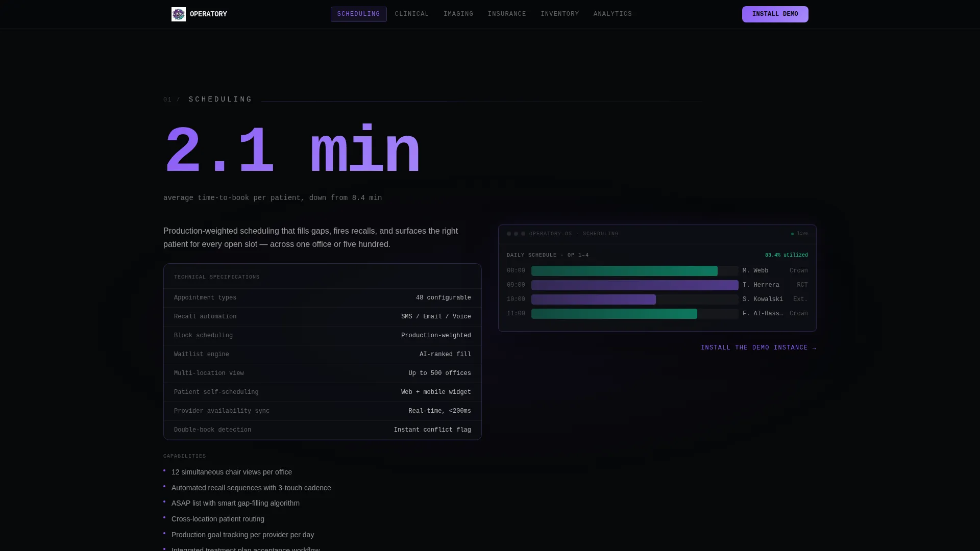Click the Double-book detection row
980x551 pixels.
pyautogui.click(x=323, y=430)
